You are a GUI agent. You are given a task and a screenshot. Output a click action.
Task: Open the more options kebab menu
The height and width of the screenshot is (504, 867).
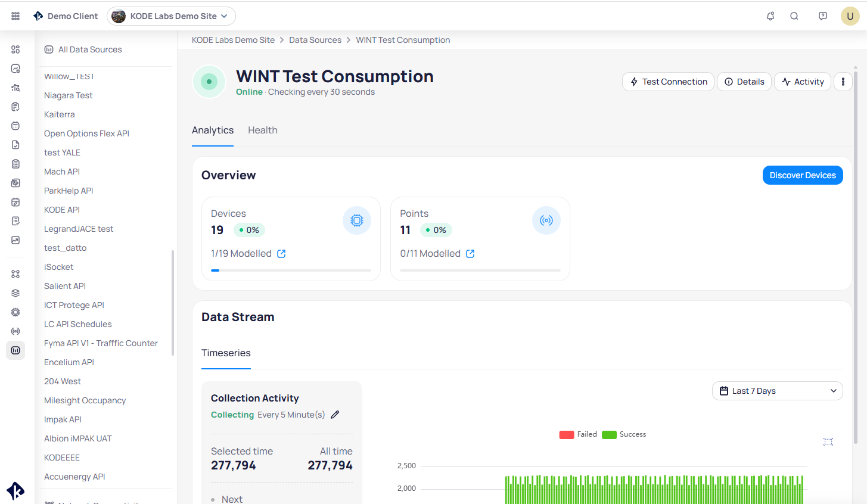[843, 82]
